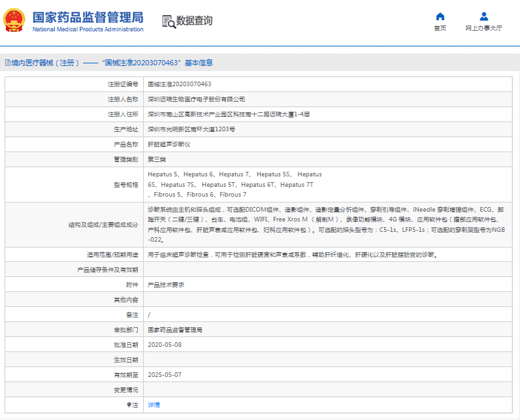Click the national emblem logo

15,21
